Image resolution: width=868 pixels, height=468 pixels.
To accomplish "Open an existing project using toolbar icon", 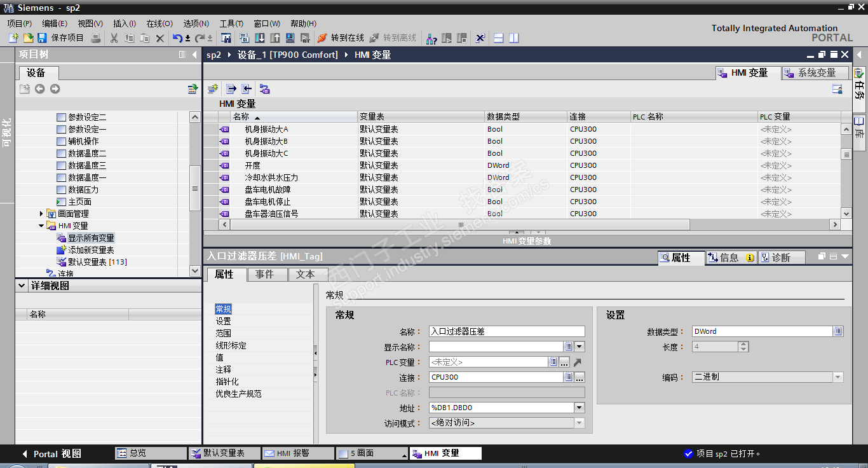I will [x=28, y=38].
